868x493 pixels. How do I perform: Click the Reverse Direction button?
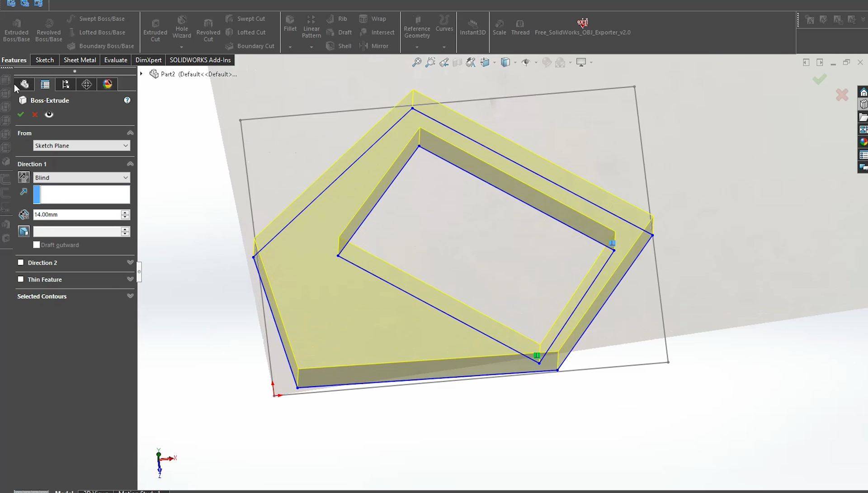(24, 177)
